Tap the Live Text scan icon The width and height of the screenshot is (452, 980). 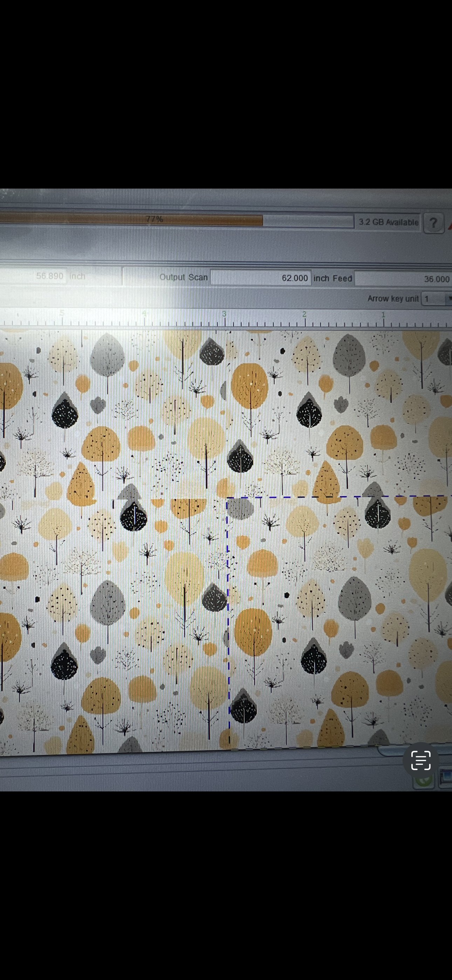pos(421,761)
